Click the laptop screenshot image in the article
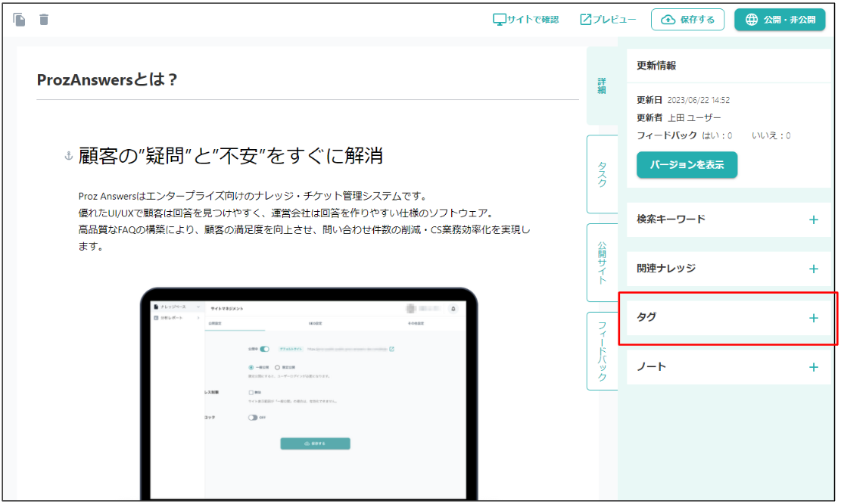 point(309,394)
